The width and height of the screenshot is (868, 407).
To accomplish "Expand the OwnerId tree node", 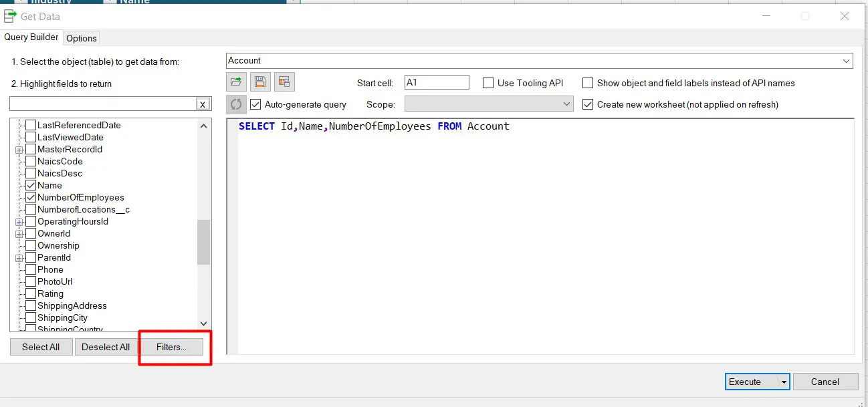I will (19, 234).
